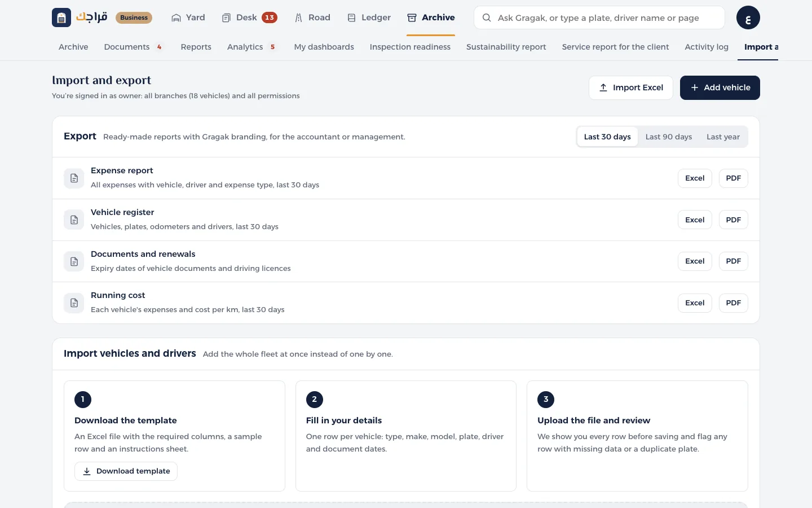
Task: Focus the Ask Gragak search field
Action: coord(599,17)
